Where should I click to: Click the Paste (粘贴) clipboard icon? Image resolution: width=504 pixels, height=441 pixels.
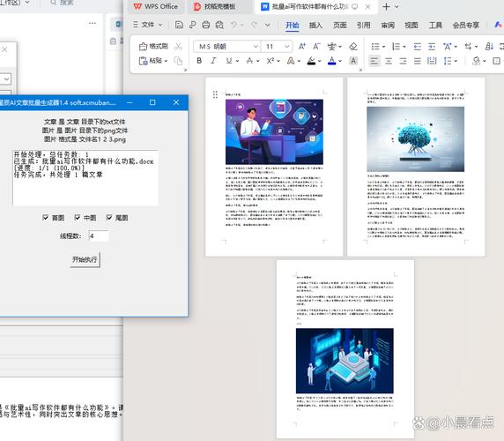tap(143, 61)
